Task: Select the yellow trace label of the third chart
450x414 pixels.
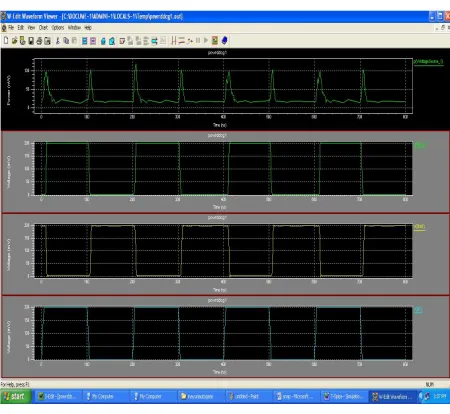Action: [420, 227]
